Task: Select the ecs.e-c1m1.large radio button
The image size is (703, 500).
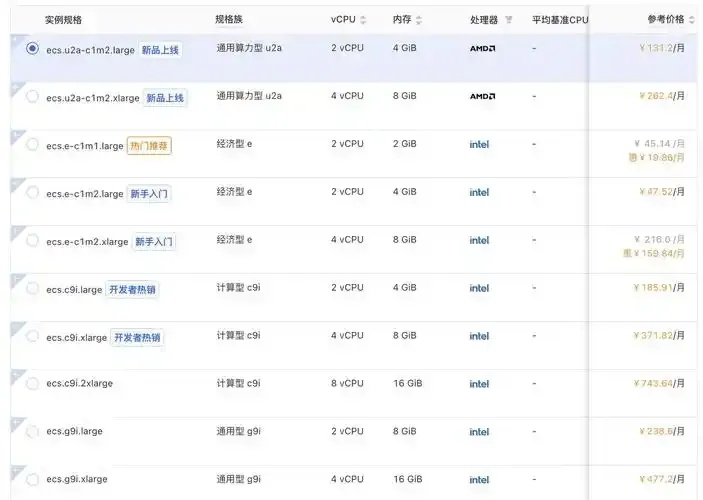Action: click(32, 144)
